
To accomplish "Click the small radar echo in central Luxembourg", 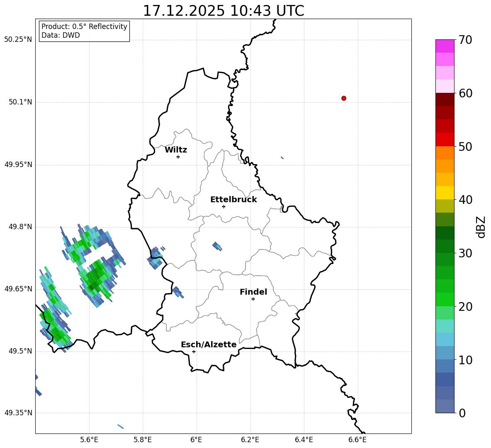I will (x=217, y=246).
